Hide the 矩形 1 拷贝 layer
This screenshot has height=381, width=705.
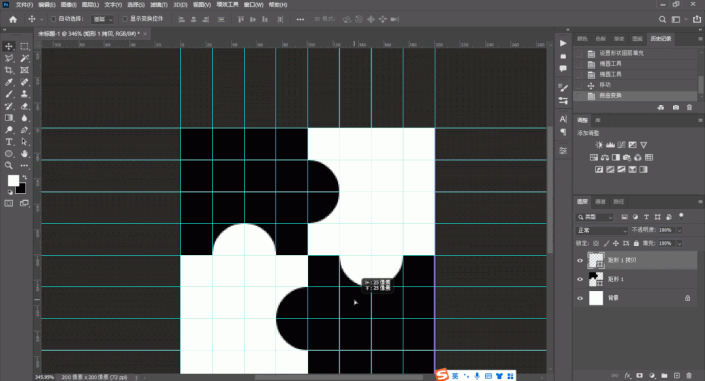click(x=580, y=260)
